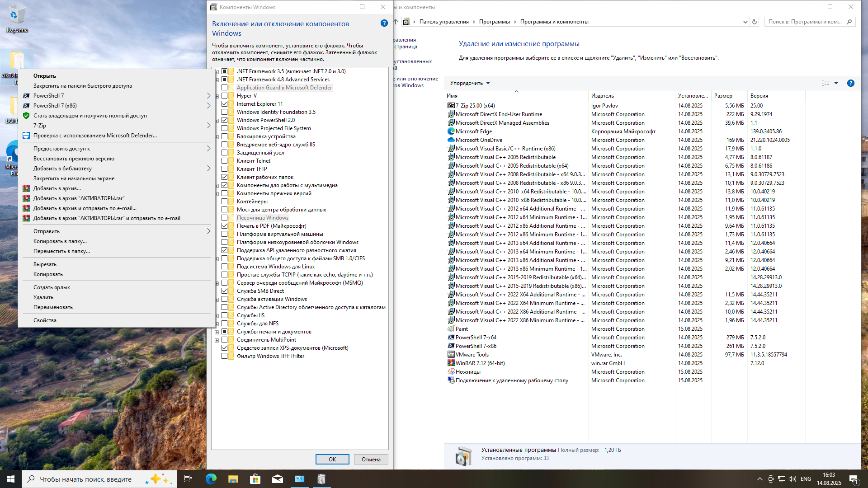Sort programs by the Размер column header
Image resolution: width=868 pixels, height=488 pixels.
pyautogui.click(x=729, y=96)
